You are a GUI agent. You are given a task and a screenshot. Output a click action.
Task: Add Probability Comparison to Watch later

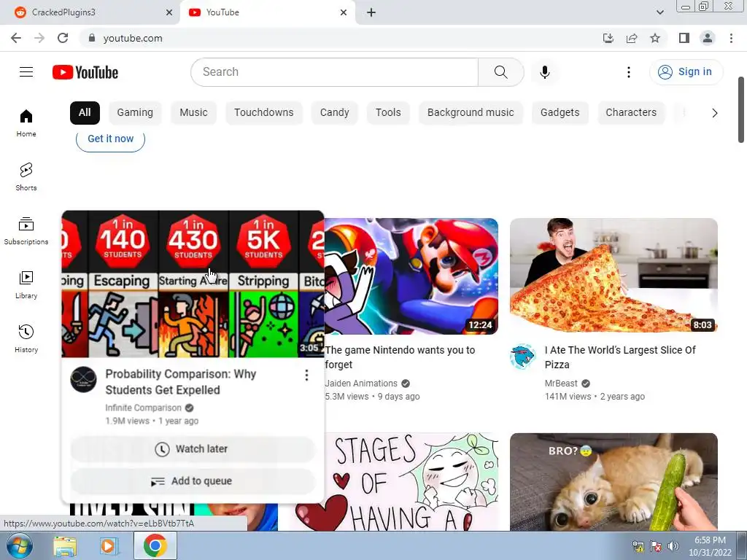[x=193, y=449]
